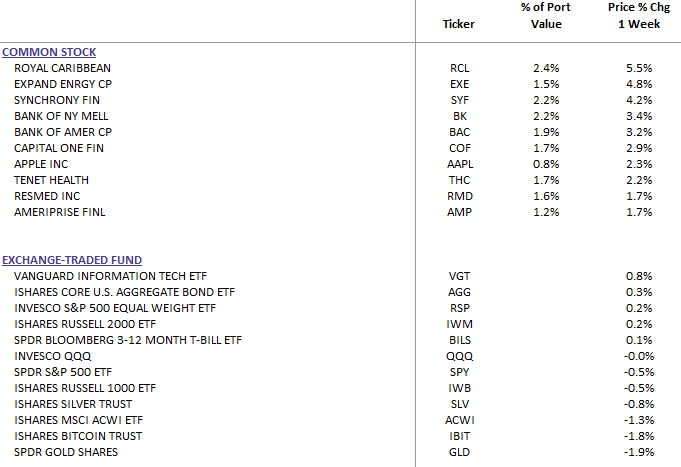Image resolution: width=681 pixels, height=467 pixels.
Task: Select the SYNCHRONY FIN holding name
Action: coord(57,100)
